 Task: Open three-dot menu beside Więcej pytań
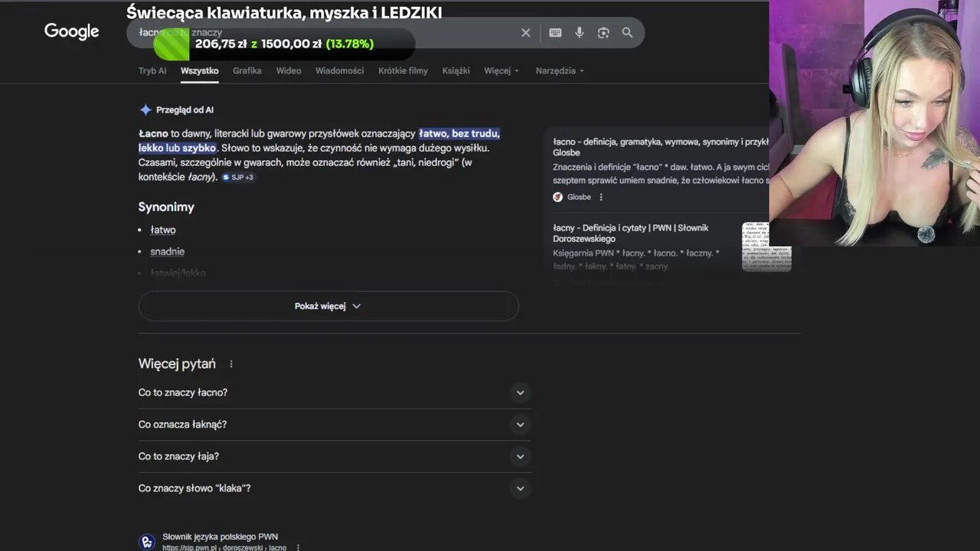(x=231, y=364)
